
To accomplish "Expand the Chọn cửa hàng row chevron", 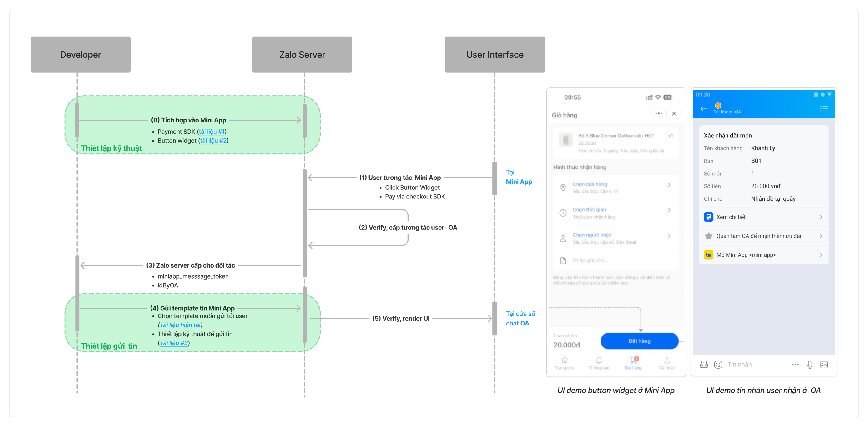I will click(669, 185).
